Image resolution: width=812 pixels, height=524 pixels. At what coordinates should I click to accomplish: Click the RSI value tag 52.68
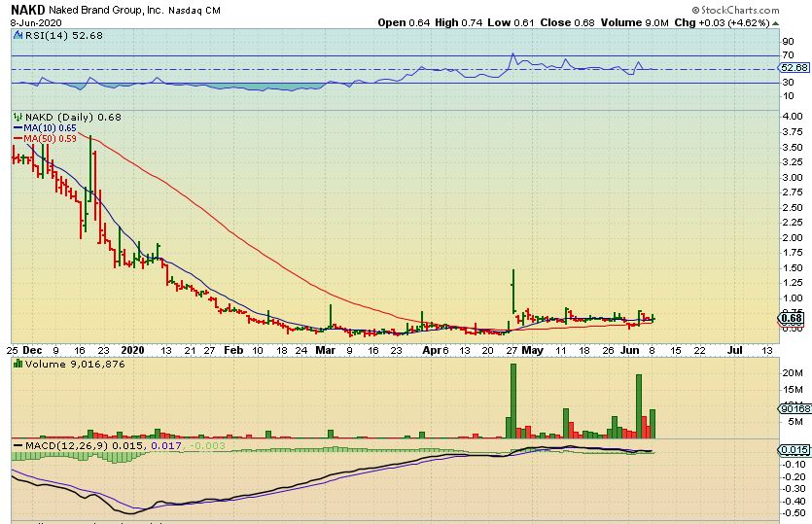pos(794,68)
